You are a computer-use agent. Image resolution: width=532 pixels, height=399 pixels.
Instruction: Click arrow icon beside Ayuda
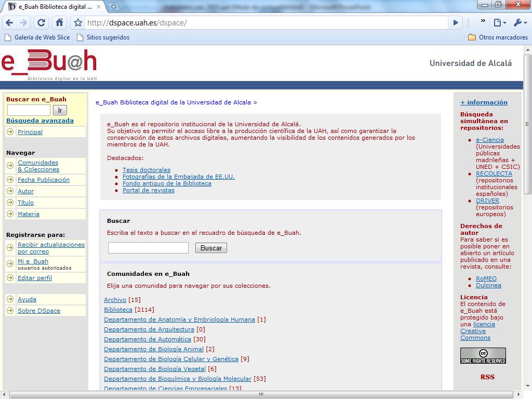coord(10,299)
